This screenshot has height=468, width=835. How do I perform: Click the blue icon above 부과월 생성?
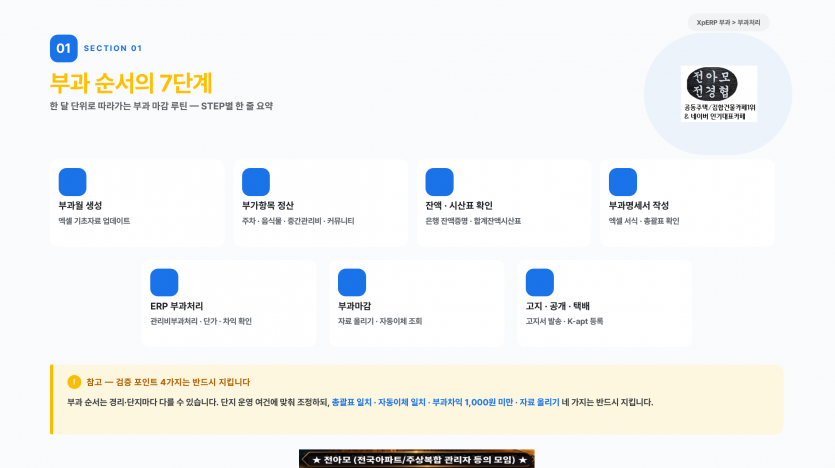click(x=72, y=182)
